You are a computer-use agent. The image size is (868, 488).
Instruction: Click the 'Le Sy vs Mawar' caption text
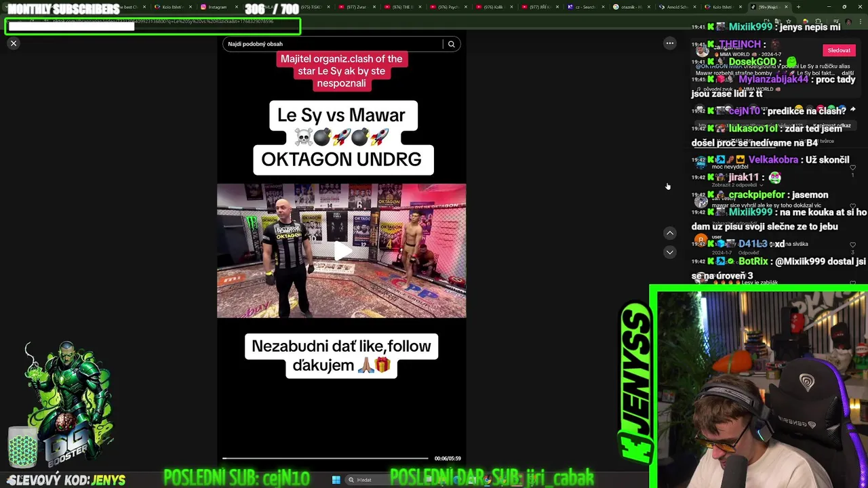tap(341, 115)
